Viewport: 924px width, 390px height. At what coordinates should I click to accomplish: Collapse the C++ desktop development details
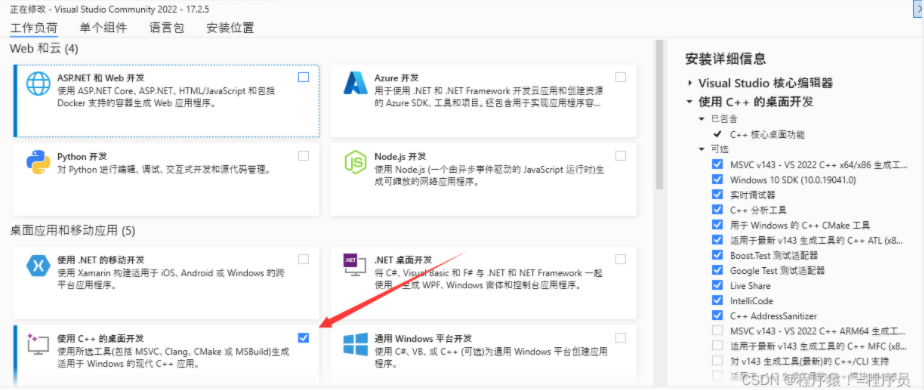click(x=689, y=101)
